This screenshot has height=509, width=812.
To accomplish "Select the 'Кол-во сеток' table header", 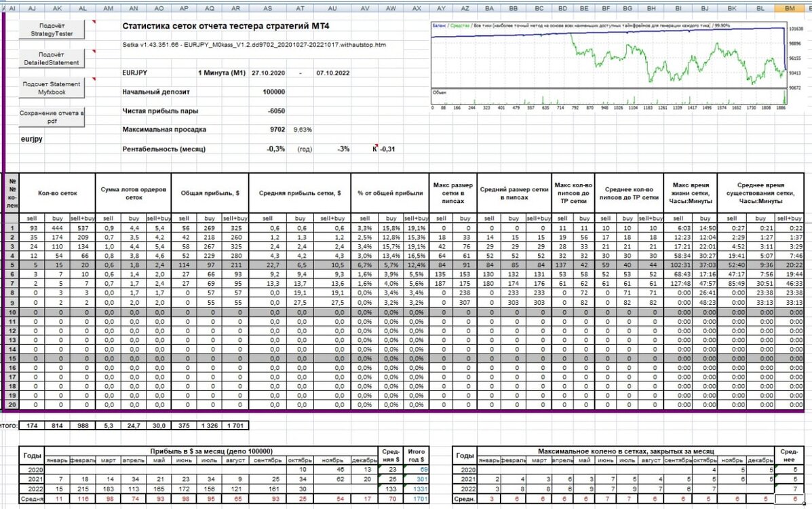I will 58,193.
